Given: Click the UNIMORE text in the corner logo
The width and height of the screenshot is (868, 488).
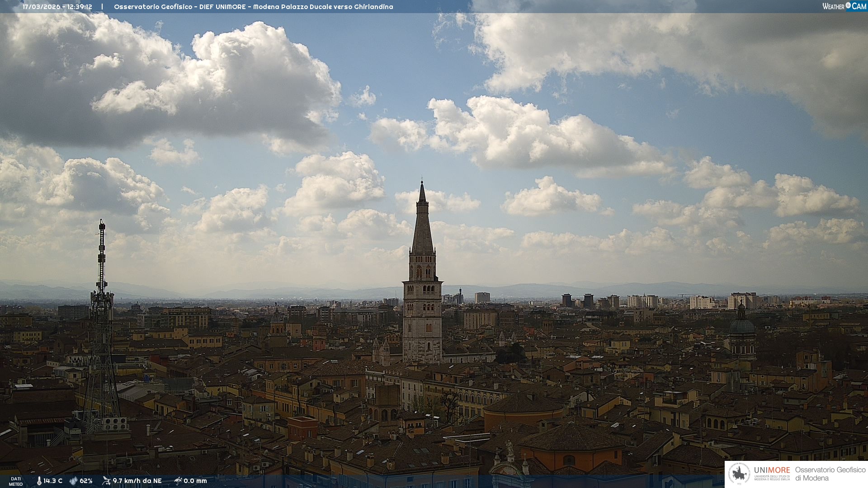Looking at the screenshot, I should [772, 470].
